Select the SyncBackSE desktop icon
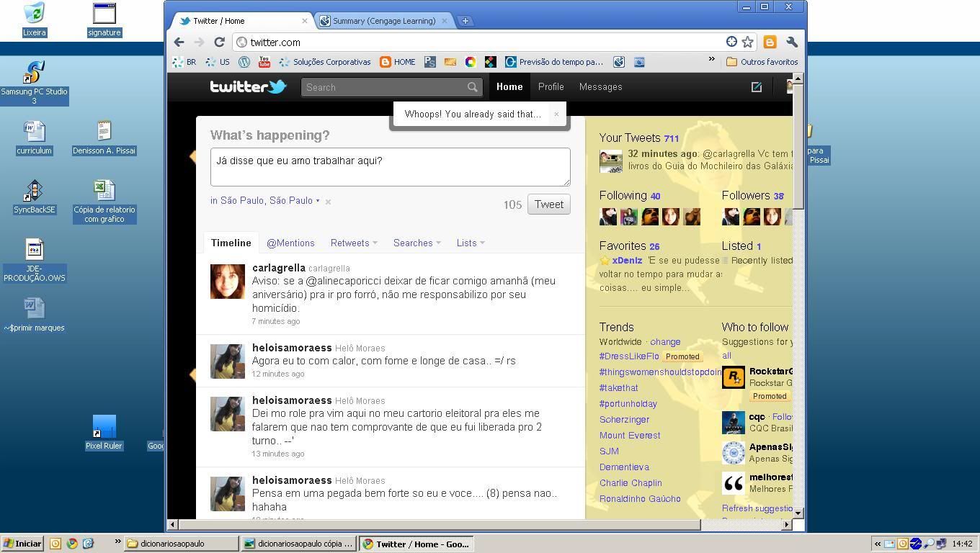980x553 pixels. click(x=35, y=197)
